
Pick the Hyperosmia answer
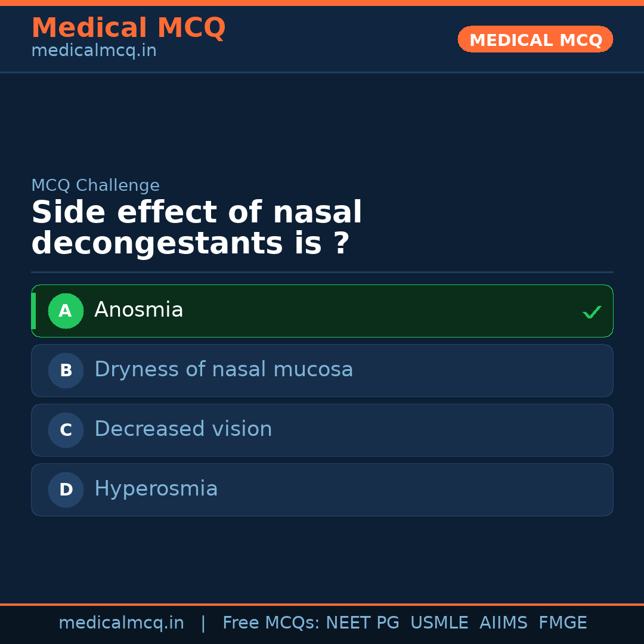pyautogui.click(x=156, y=489)
